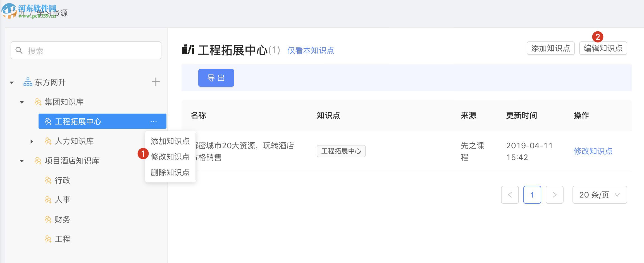Viewport: 644px width, 263px height.
Task: Click the 学习资源 breadcrumb
Action: pyautogui.click(x=52, y=13)
